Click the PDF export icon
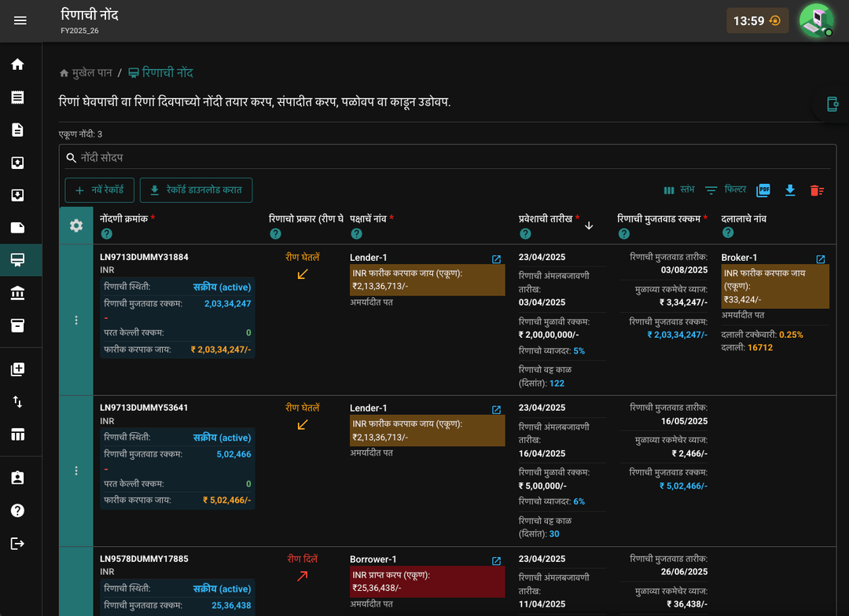The height and width of the screenshot is (616, 849). point(763,190)
